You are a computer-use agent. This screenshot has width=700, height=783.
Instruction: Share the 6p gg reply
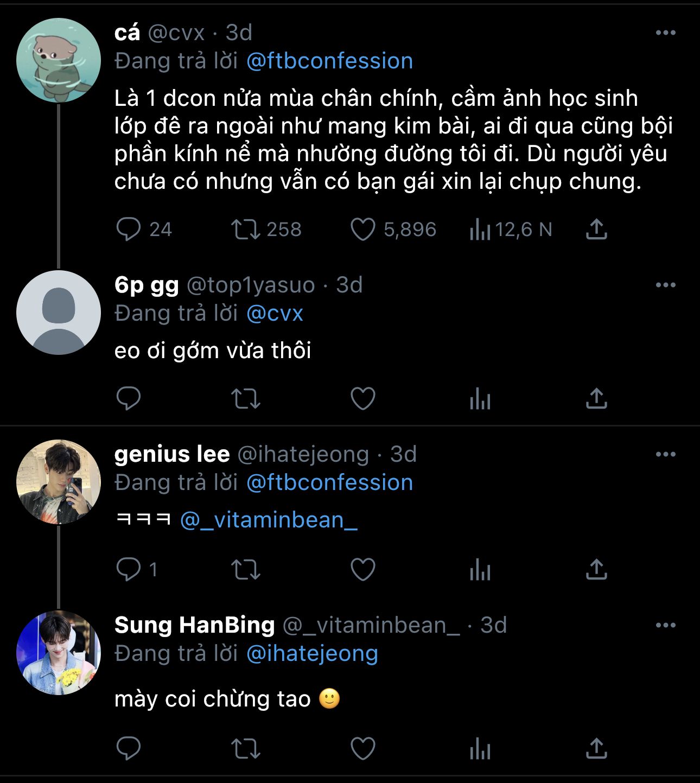click(596, 399)
